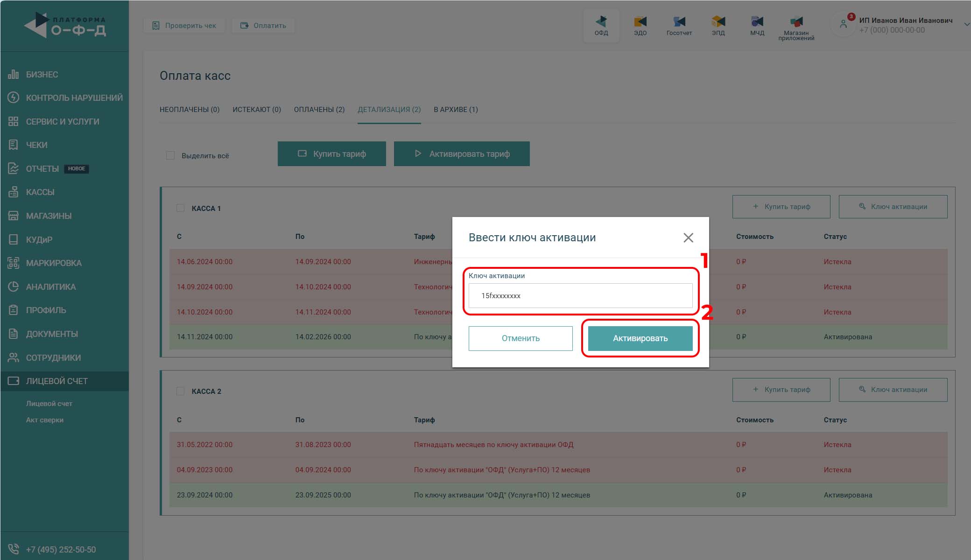This screenshot has width=971, height=560.
Task: Tick the Выделить всё checkbox
Action: point(170,155)
